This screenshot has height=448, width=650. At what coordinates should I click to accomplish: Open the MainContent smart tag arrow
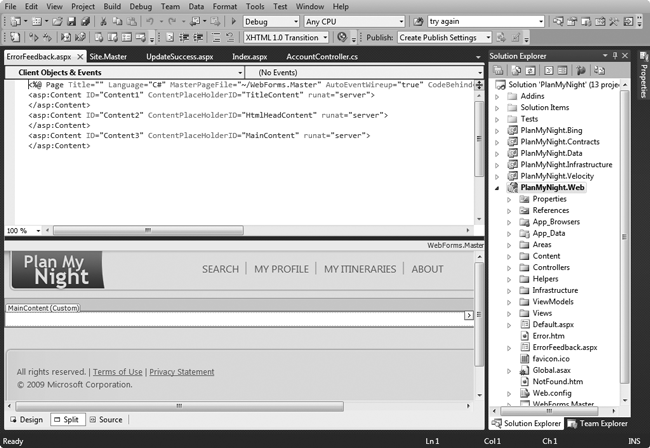pyautogui.click(x=468, y=315)
